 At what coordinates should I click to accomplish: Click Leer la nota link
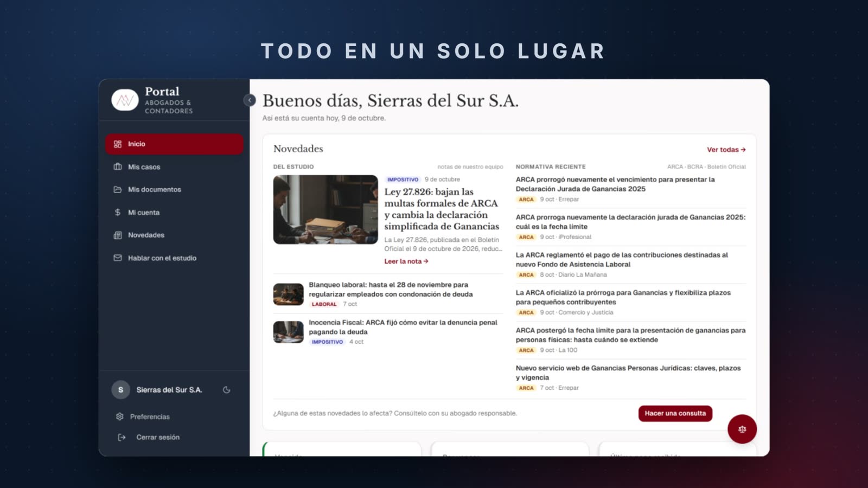[x=406, y=261]
